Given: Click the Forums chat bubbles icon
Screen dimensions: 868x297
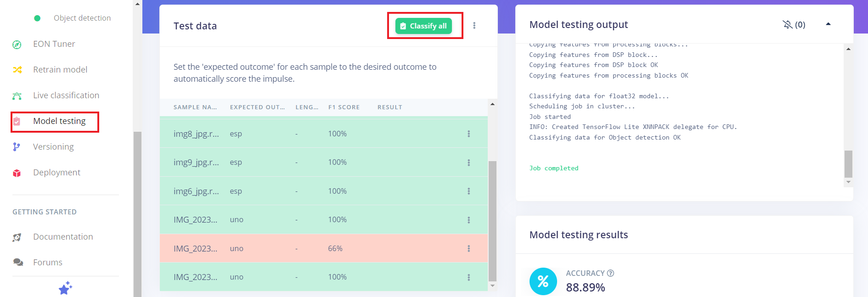Looking at the screenshot, I should point(18,263).
